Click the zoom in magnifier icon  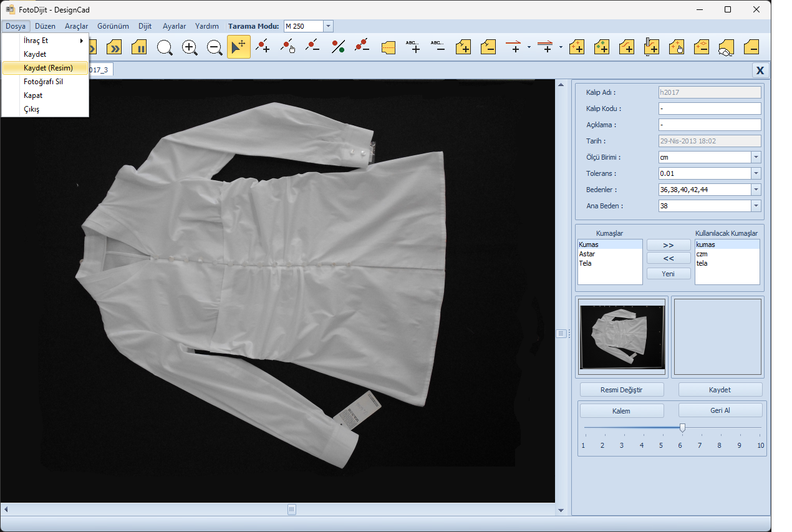[190, 47]
